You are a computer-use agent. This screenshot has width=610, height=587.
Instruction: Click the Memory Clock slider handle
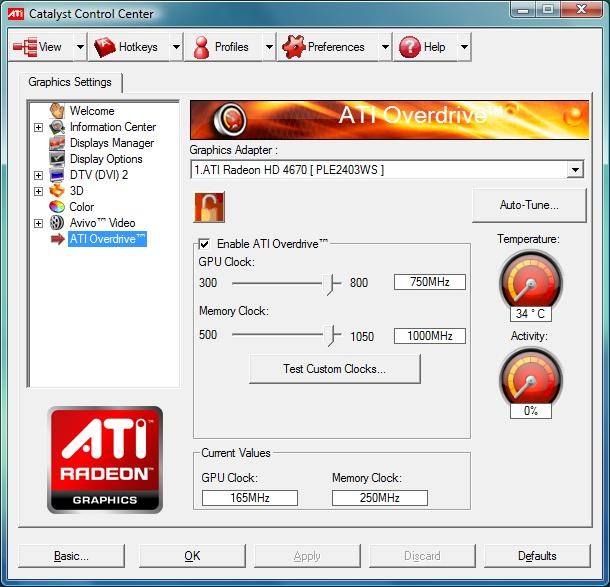click(x=331, y=335)
